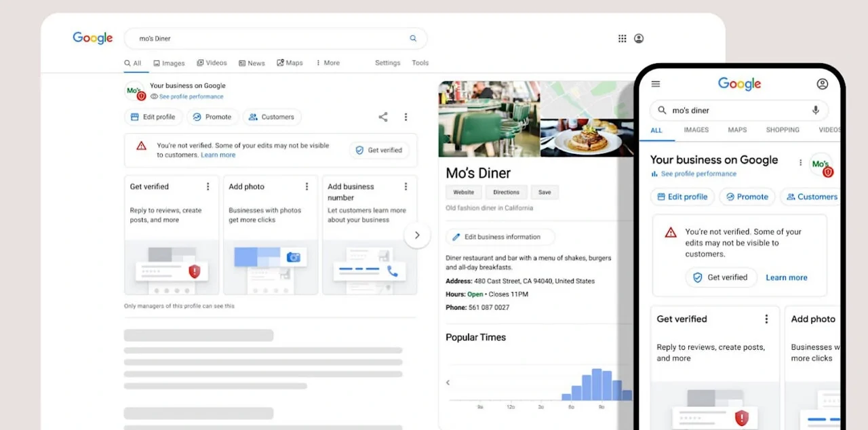Open the Google apps grid icon
The image size is (868, 430).
622,39
